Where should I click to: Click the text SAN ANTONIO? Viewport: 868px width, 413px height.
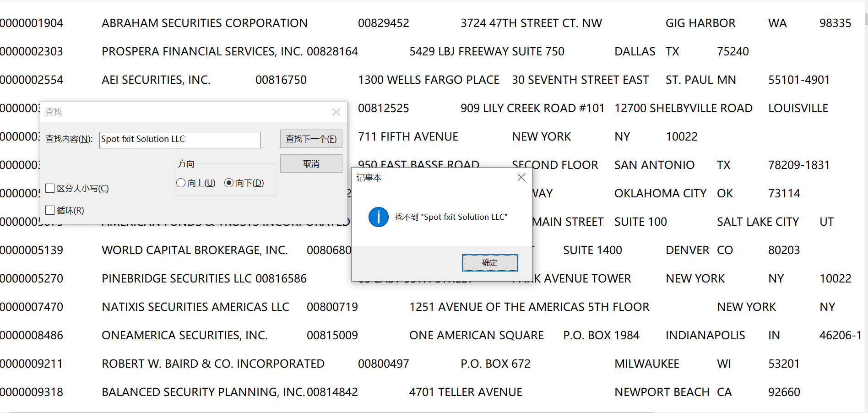654,165
